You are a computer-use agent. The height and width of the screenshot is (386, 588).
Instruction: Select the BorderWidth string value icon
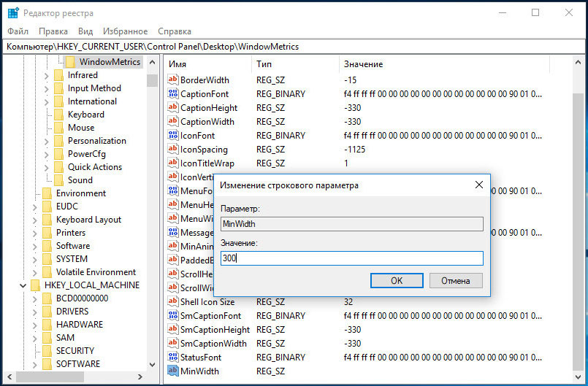coord(172,80)
